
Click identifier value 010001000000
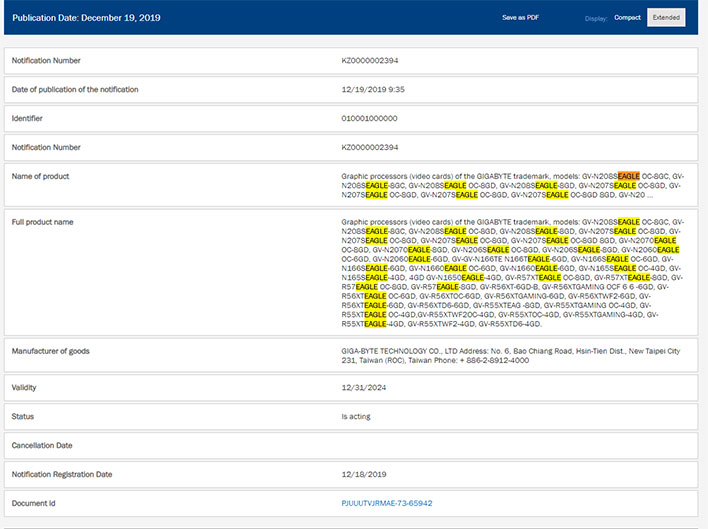[x=369, y=118]
